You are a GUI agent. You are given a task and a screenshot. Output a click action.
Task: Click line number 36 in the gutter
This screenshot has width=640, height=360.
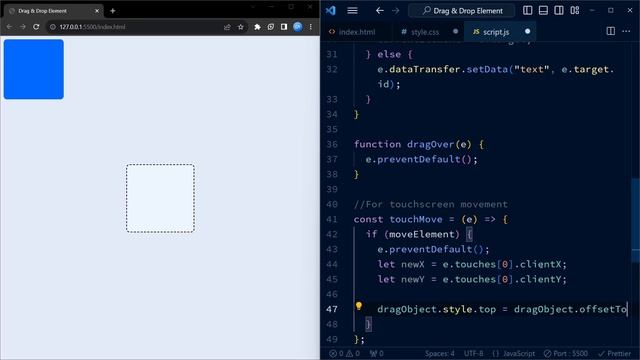(332, 144)
